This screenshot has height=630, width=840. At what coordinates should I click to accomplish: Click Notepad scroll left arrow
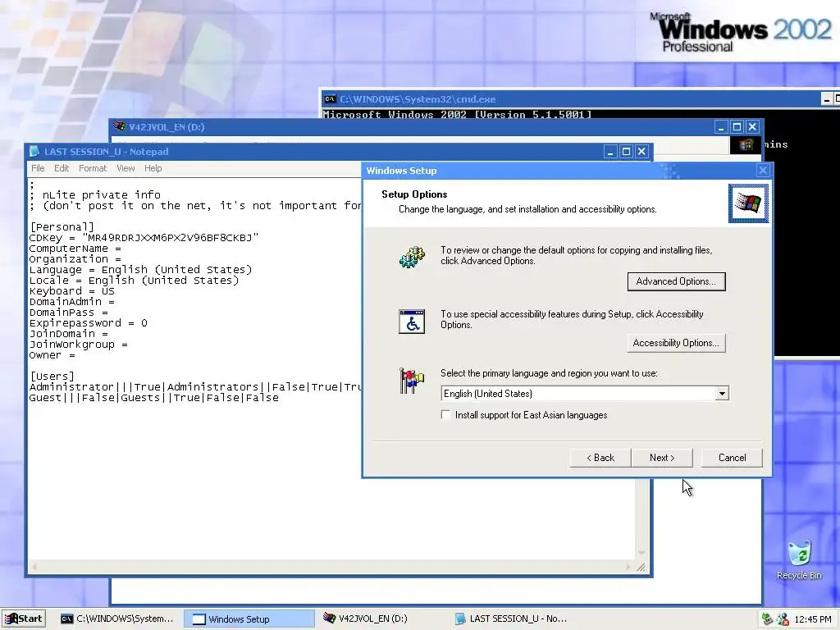click(x=34, y=566)
